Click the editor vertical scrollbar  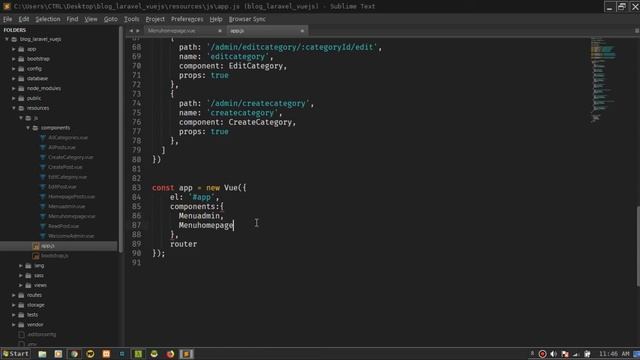pos(638,247)
